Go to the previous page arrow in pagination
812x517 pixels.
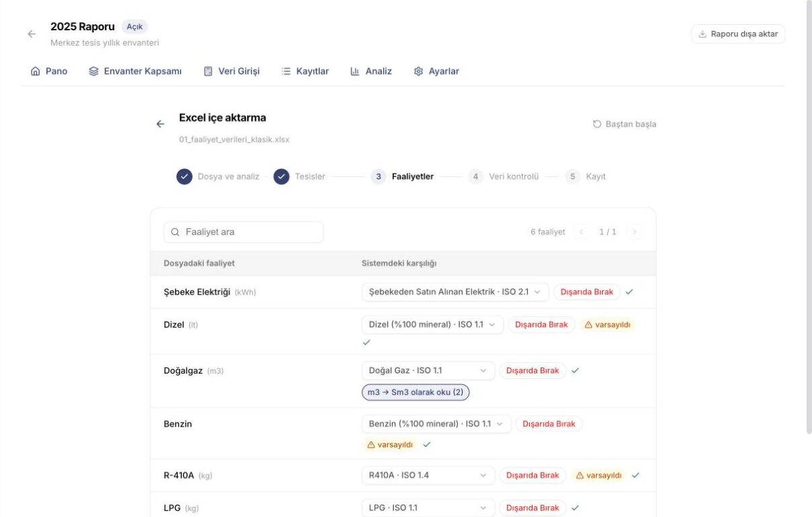tap(582, 232)
